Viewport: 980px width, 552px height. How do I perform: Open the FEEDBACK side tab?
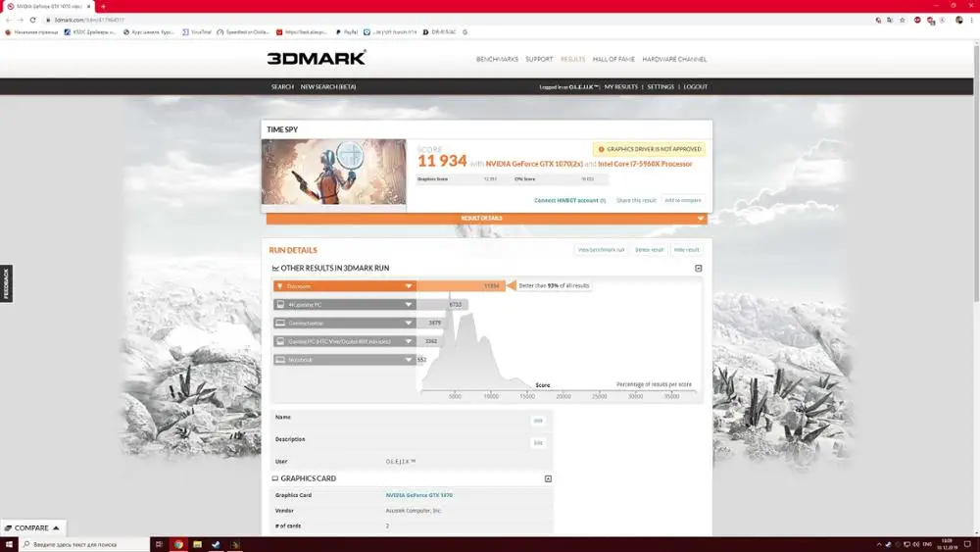tap(6, 283)
